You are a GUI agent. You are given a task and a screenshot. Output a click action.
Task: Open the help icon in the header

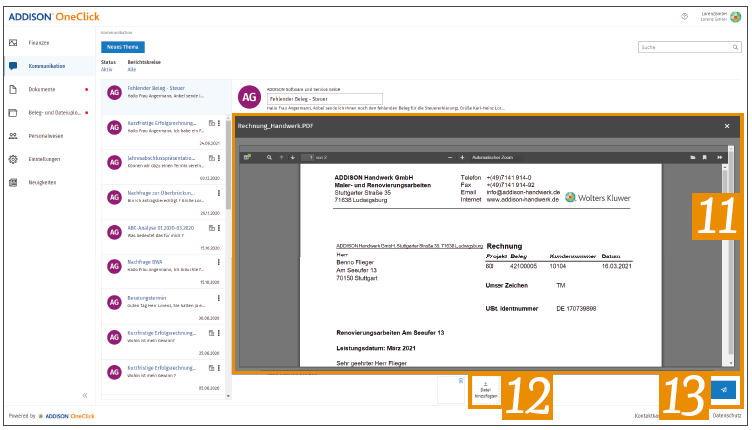[684, 16]
